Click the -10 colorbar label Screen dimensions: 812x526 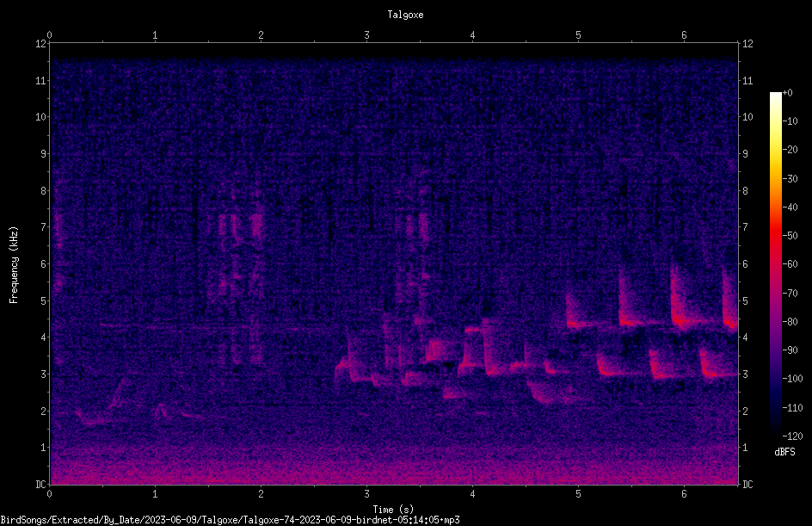(x=790, y=121)
